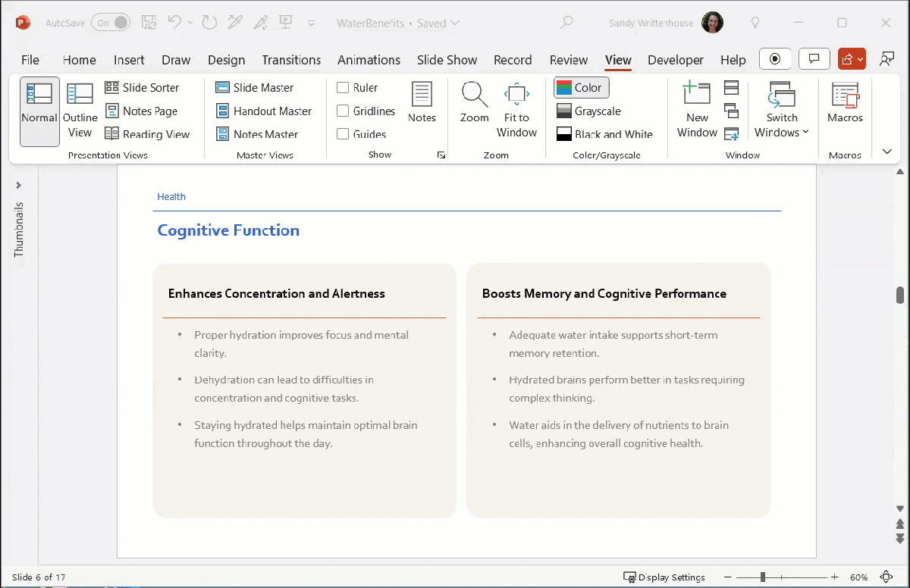Fit slide to current window icon

(886, 577)
